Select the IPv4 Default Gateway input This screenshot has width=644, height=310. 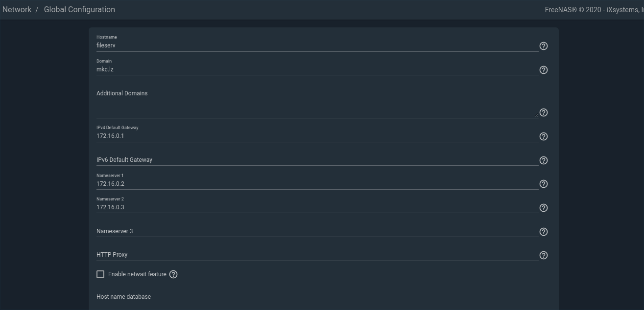click(317, 136)
